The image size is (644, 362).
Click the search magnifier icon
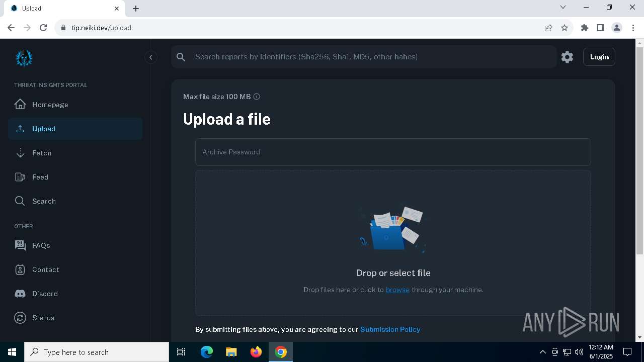[x=181, y=57]
